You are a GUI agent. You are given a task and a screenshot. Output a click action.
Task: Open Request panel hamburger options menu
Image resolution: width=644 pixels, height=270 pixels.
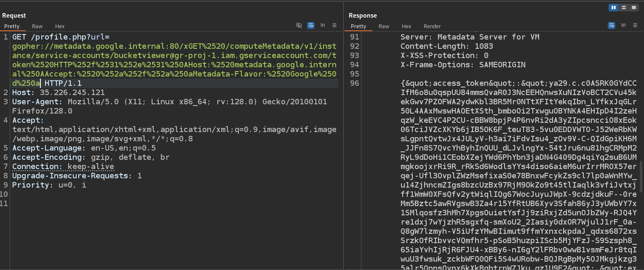coord(334,26)
